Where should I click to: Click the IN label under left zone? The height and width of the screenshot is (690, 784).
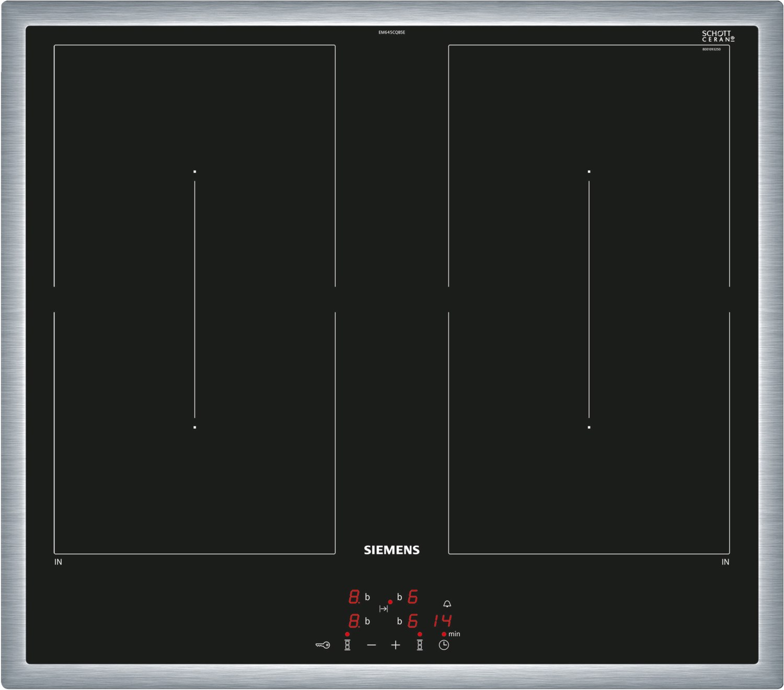pos(58,562)
